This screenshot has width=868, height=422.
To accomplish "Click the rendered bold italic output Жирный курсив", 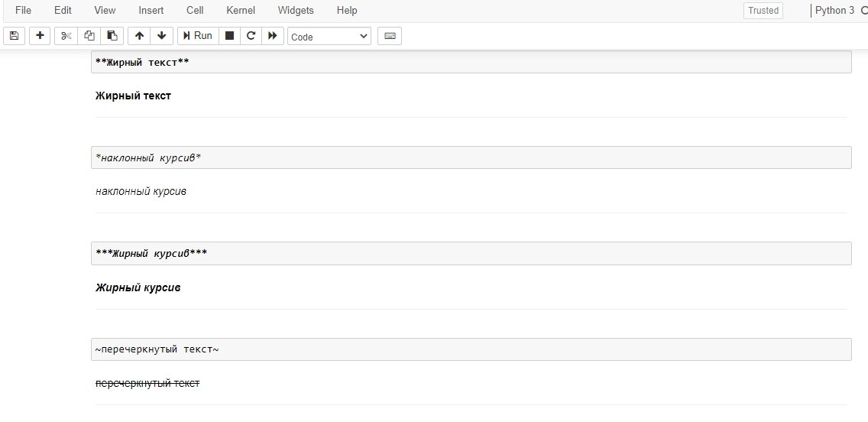I will coord(138,288).
